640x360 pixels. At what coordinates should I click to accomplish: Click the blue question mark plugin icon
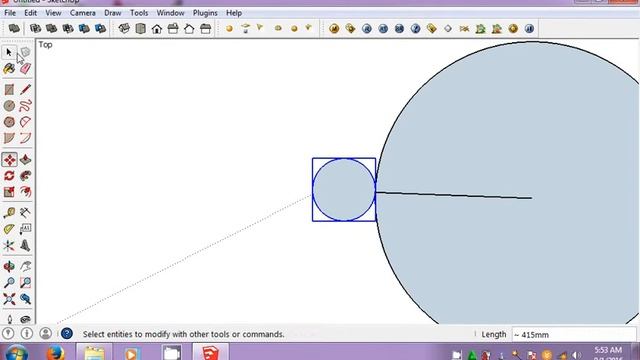pyautogui.click(x=415, y=29)
